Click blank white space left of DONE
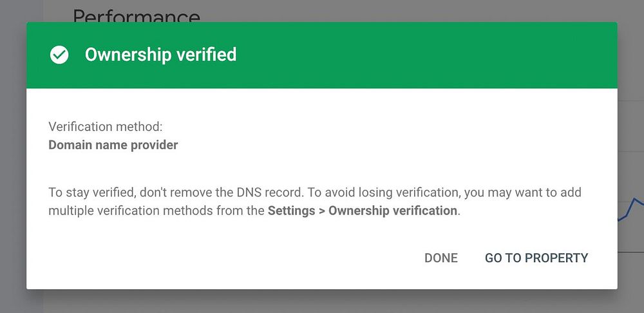Image resolution: width=644 pixels, height=313 pixels. coord(225,258)
